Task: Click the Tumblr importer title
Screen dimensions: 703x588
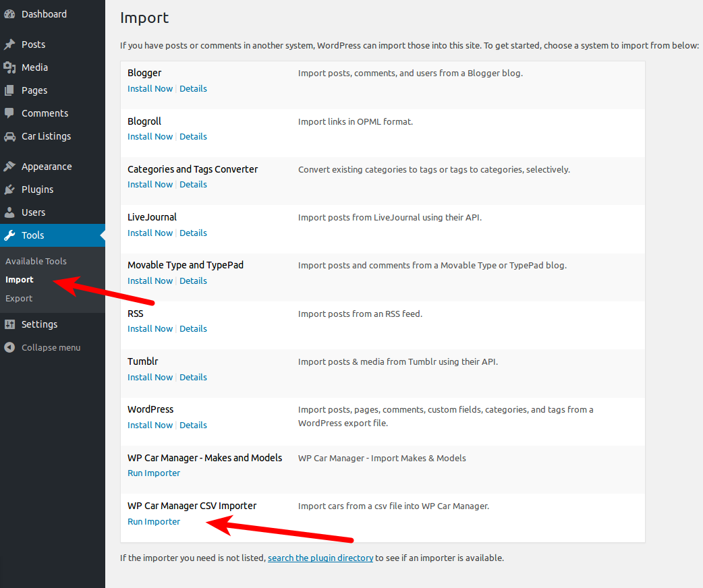Action: point(142,361)
